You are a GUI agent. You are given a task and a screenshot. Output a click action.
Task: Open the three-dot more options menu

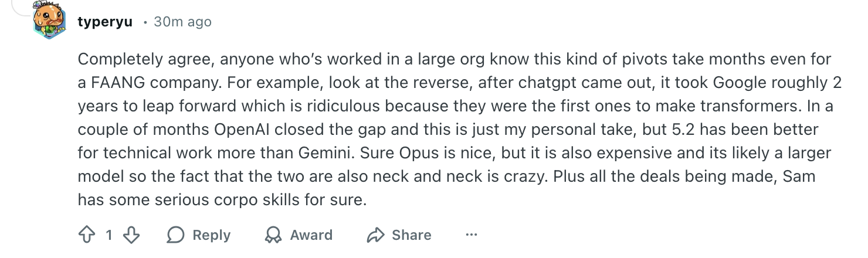[x=471, y=235]
